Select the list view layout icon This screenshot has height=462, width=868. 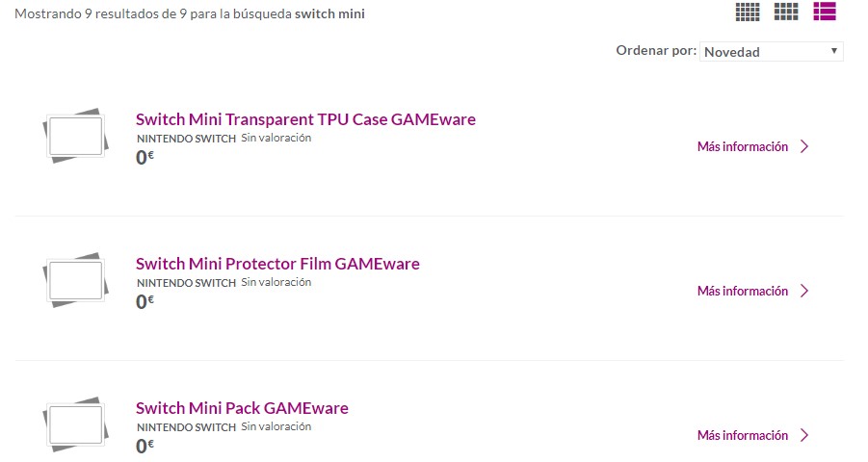click(x=825, y=12)
